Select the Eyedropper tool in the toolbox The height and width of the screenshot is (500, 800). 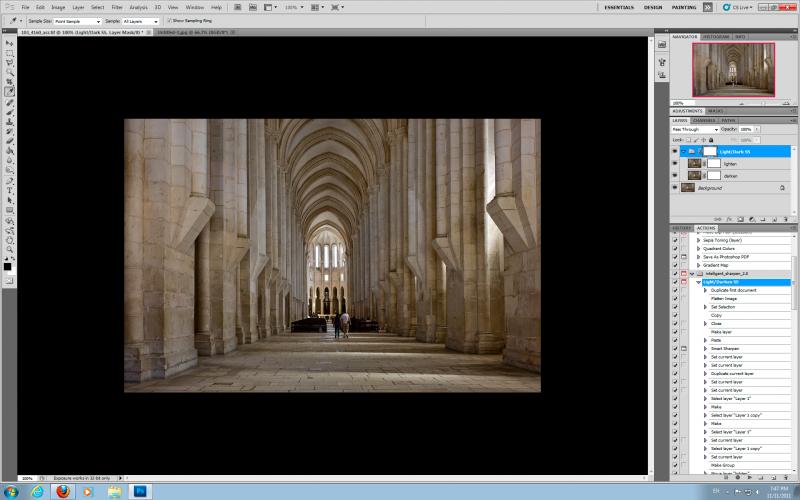pyautogui.click(x=9, y=92)
